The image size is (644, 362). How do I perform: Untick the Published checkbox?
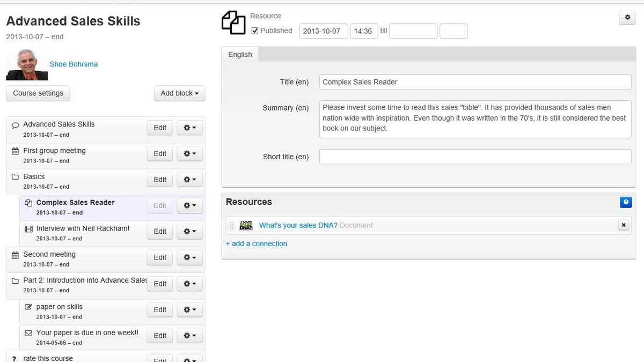255,31
